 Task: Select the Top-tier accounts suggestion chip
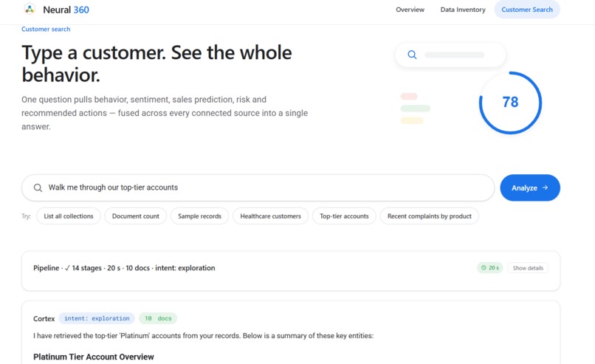pyautogui.click(x=344, y=216)
